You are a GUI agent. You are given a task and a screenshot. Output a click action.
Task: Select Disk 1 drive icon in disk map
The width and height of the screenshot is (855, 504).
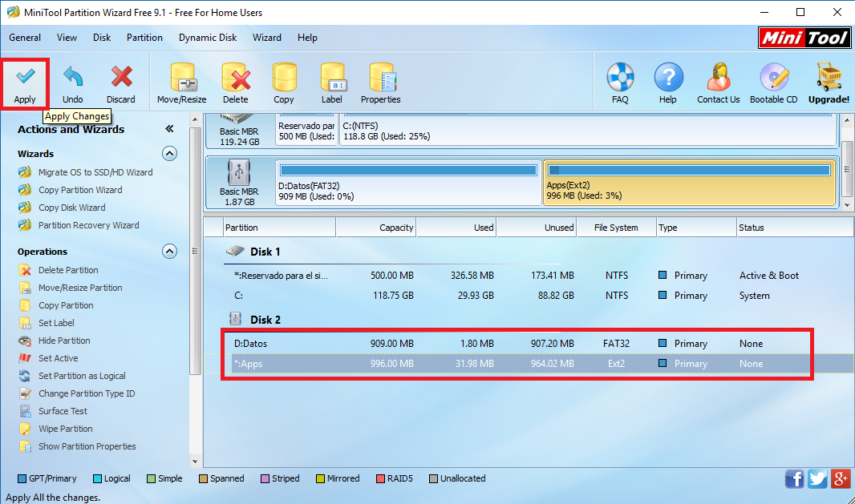(239, 119)
